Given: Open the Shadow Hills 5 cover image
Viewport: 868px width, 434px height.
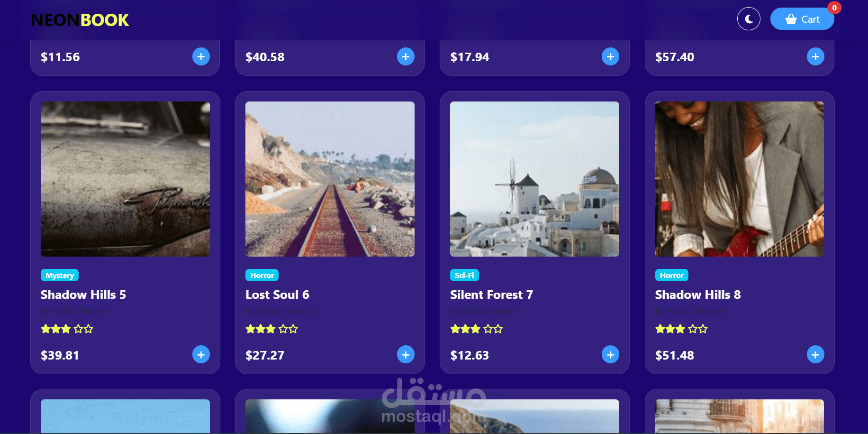Looking at the screenshot, I should pyautogui.click(x=125, y=179).
